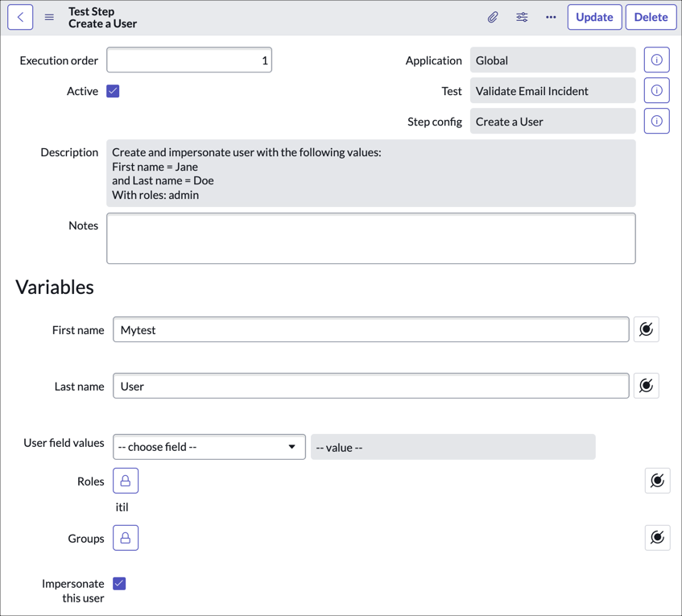Open the personalize form sliders icon
Viewport: 682px width, 616px height.
click(x=522, y=16)
